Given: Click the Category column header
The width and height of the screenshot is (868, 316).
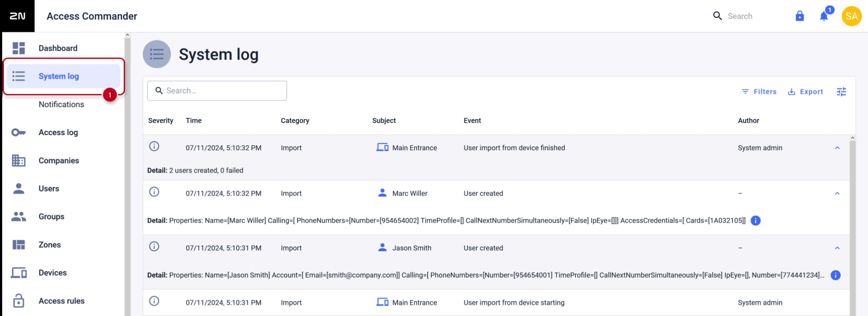Looking at the screenshot, I should 295,120.
